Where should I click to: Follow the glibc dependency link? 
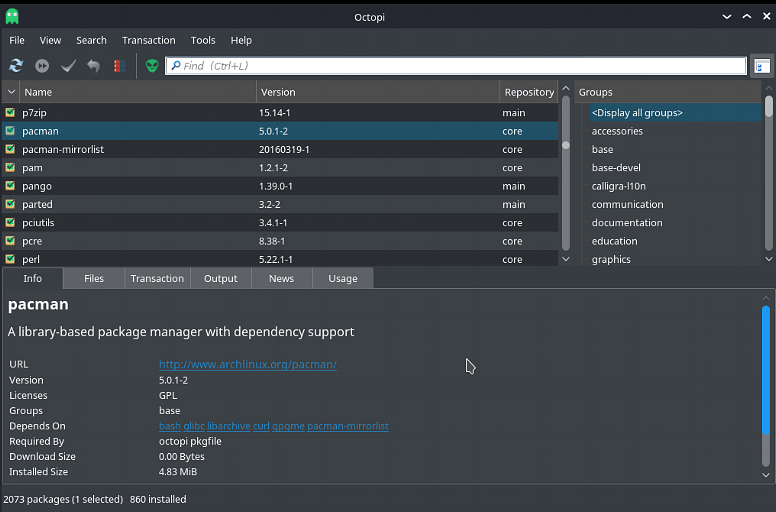point(194,426)
